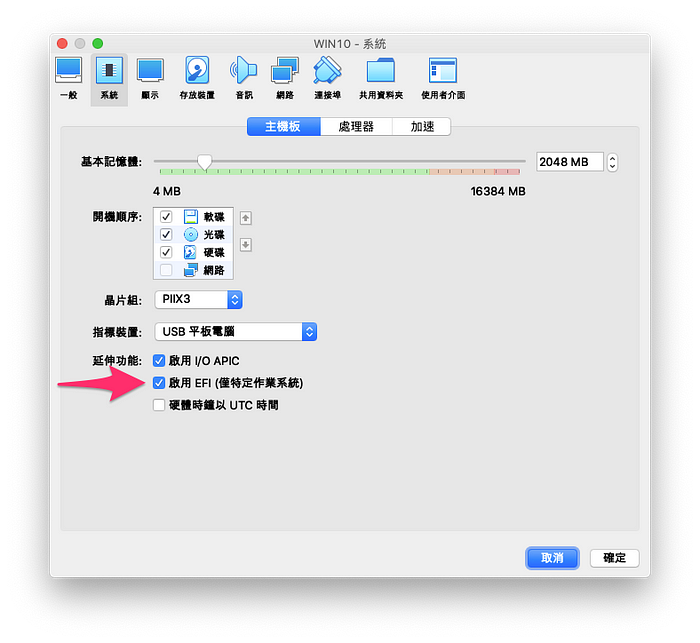Click the network icon in boot order
Image resolution: width=700 pixels, height=643 pixels.
pyautogui.click(x=191, y=270)
